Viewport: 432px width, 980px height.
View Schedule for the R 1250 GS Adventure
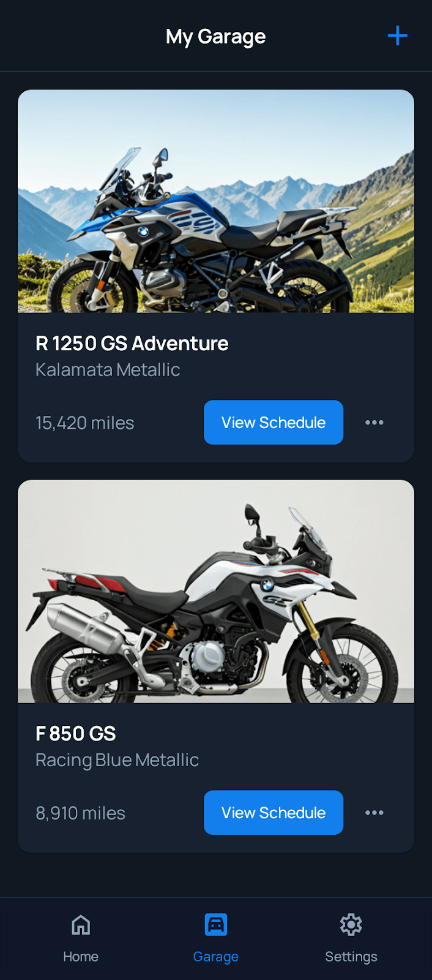pos(274,422)
